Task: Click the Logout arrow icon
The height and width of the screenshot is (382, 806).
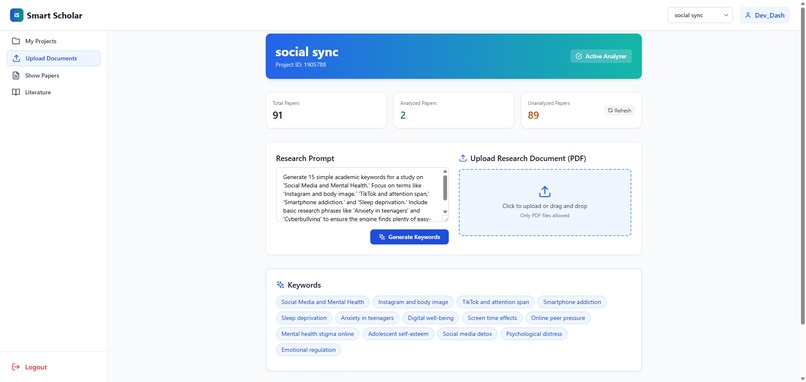Action: 16,367
